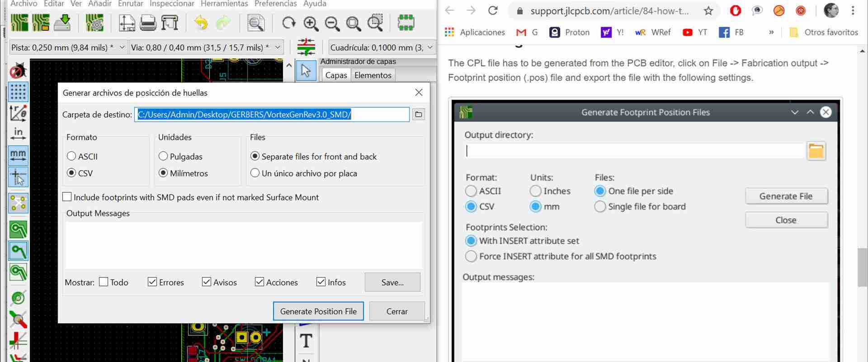868x362 pixels.
Task: Click the Design Rules Check bug icon
Action: point(18,71)
